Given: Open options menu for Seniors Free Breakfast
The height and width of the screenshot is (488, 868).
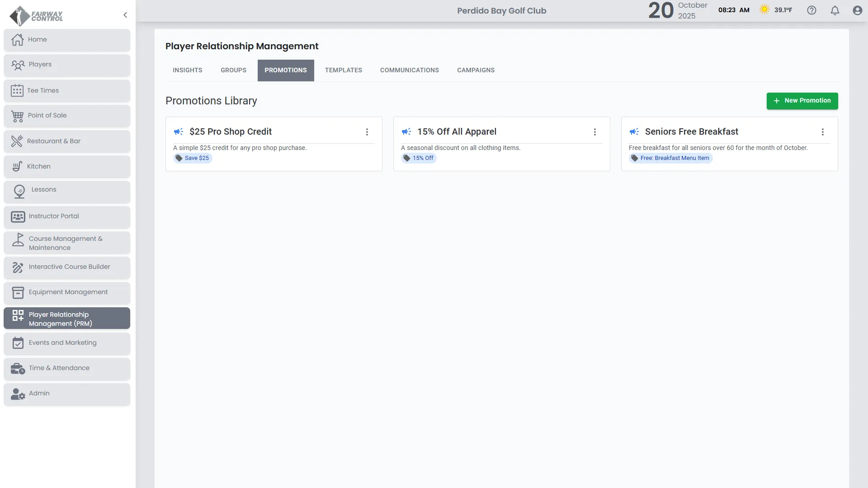Looking at the screenshot, I should pos(823,132).
